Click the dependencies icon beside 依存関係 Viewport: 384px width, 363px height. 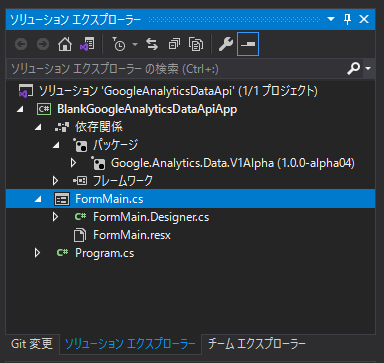[62, 127]
